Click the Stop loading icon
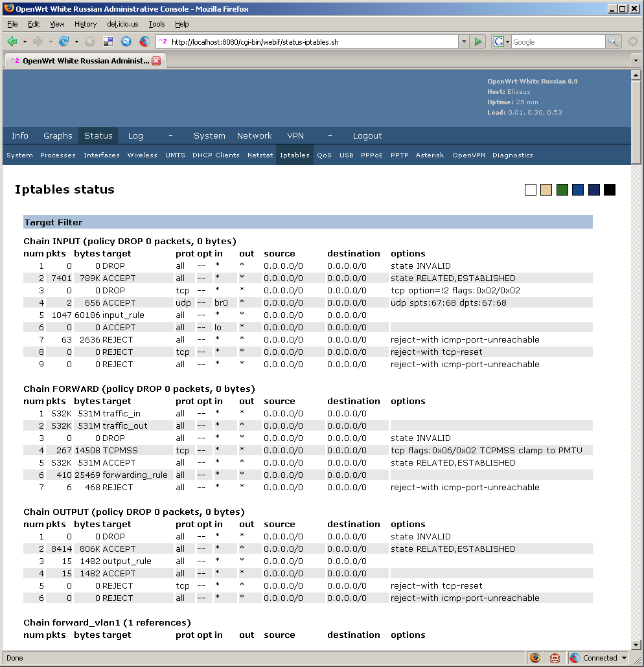 pyautogui.click(x=89, y=41)
